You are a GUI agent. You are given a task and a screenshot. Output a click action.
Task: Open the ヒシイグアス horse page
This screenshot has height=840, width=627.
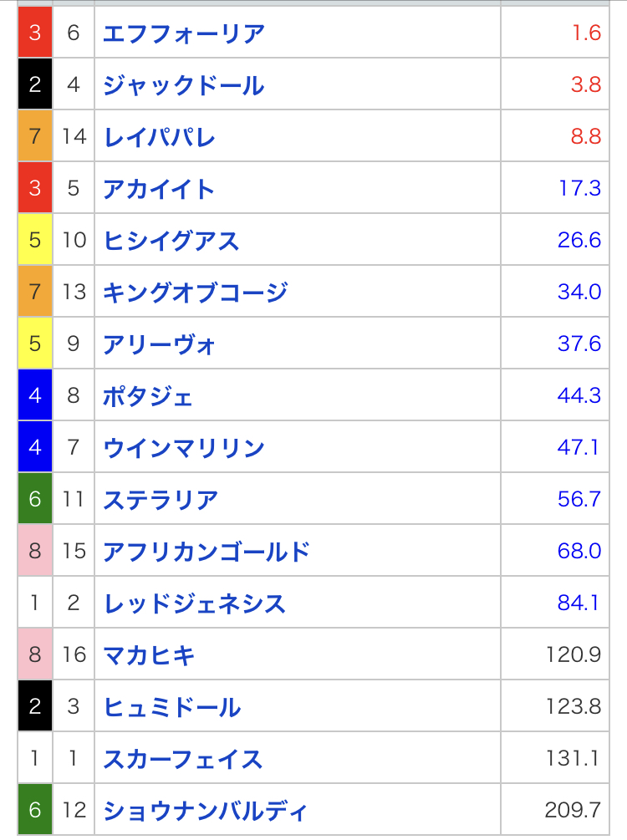click(171, 241)
